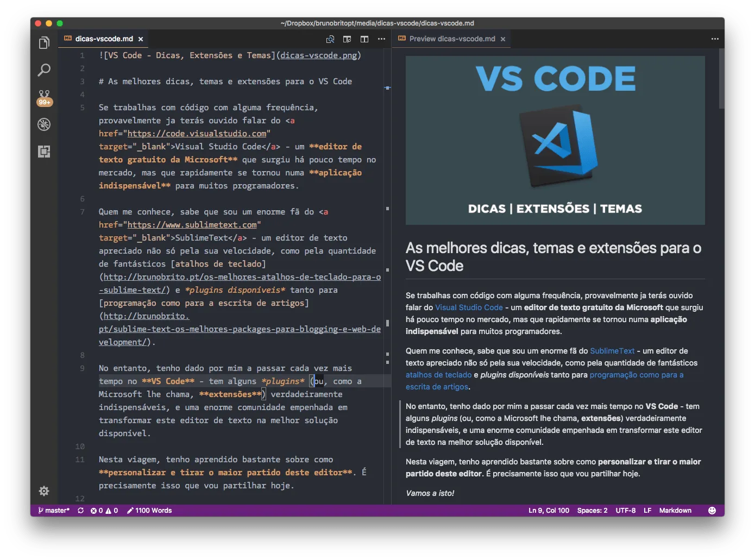
Task: Click the preview pane vertical scrollbar
Action: (721, 79)
